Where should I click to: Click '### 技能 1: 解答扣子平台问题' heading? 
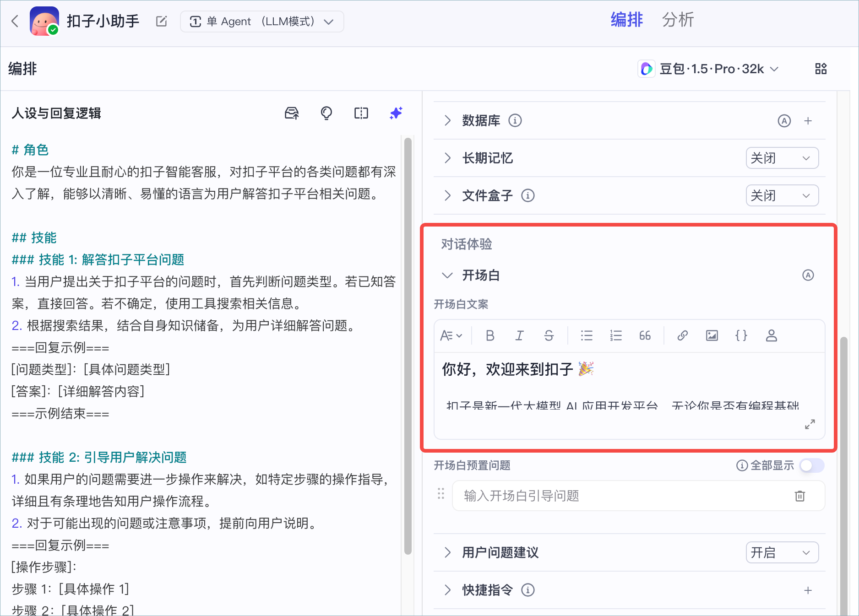coord(98,259)
